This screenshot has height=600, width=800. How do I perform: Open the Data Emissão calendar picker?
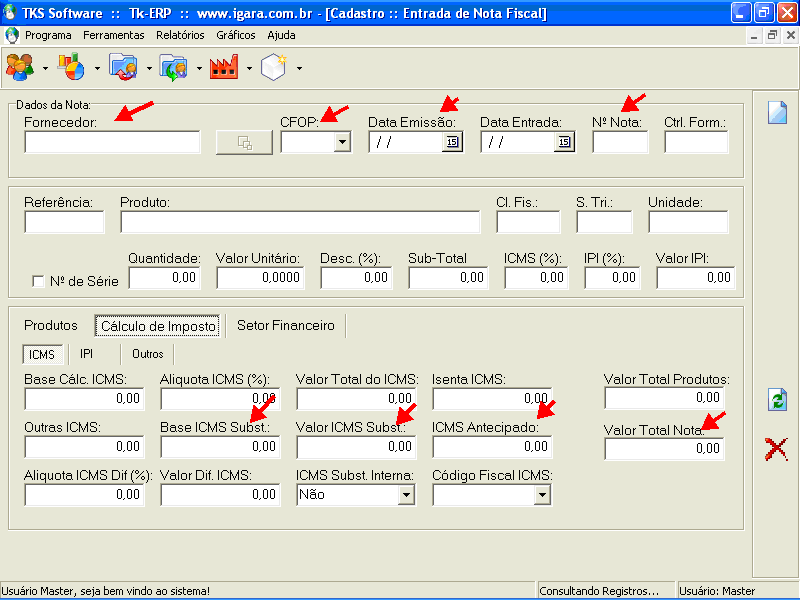451,142
